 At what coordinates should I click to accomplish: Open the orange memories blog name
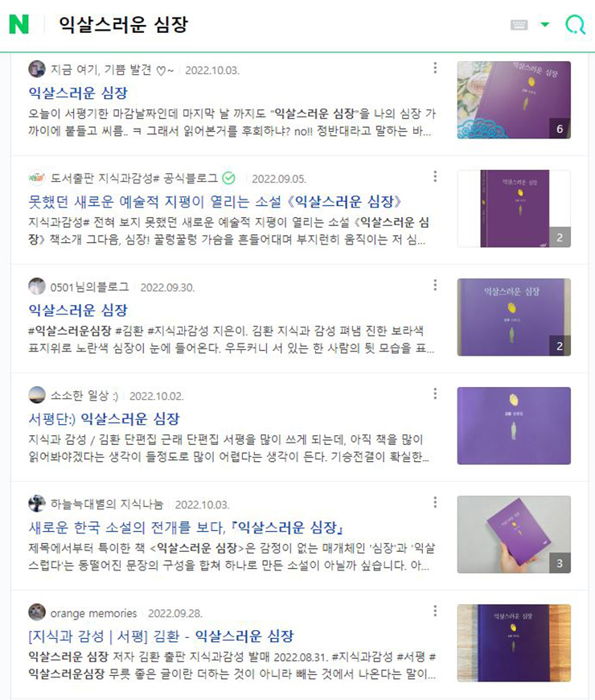click(x=93, y=613)
